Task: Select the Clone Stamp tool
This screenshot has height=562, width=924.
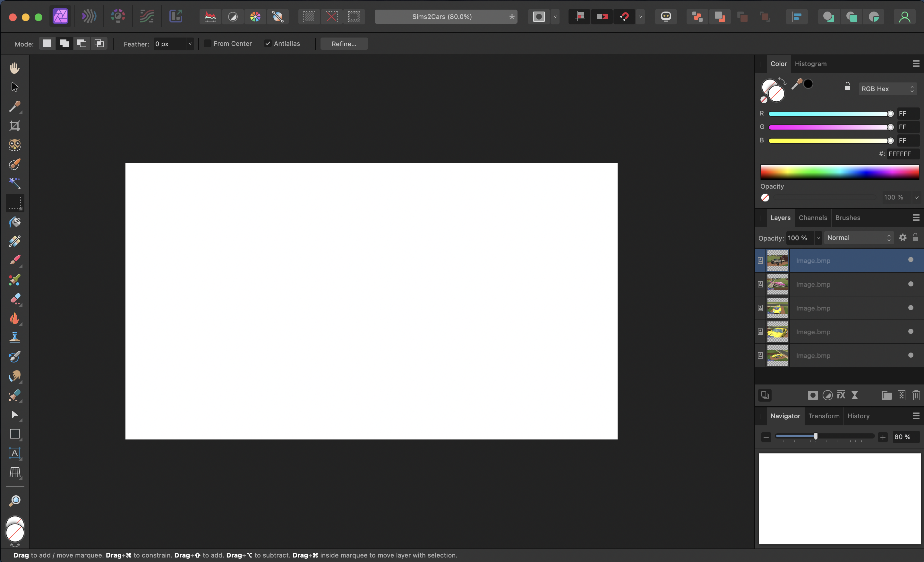Action: click(x=15, y=337)
